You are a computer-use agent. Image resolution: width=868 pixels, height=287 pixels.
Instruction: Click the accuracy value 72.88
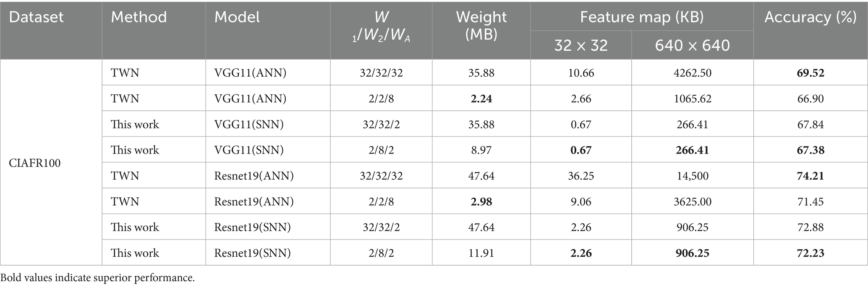[810, 227]
